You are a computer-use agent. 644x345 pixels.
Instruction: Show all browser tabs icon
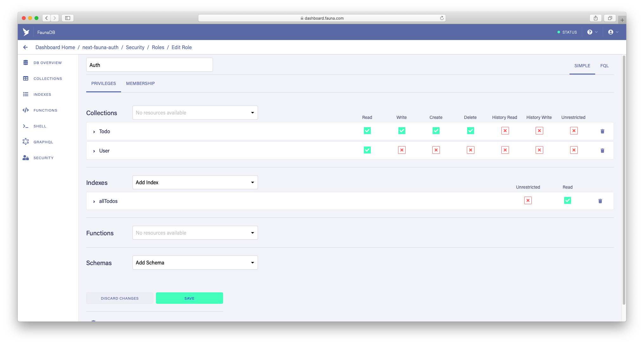610,18
